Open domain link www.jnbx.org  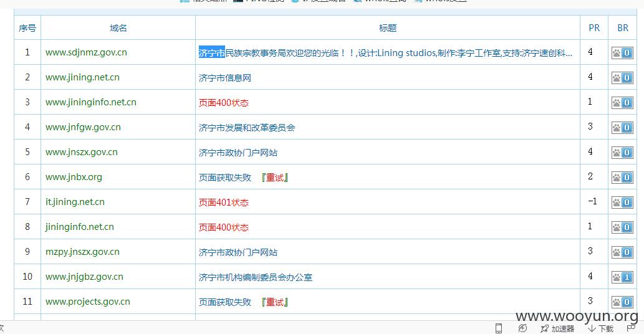(x=74, y=177)
